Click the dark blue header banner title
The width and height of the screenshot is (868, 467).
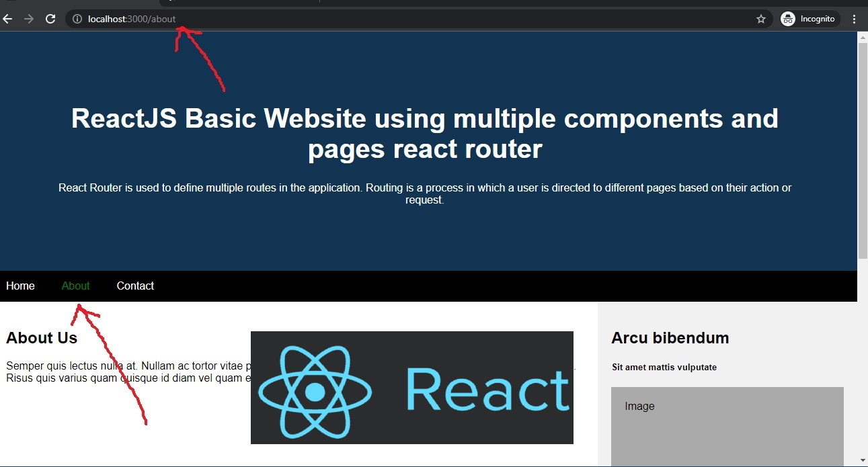pyautogui.click(x=424, y=133)
